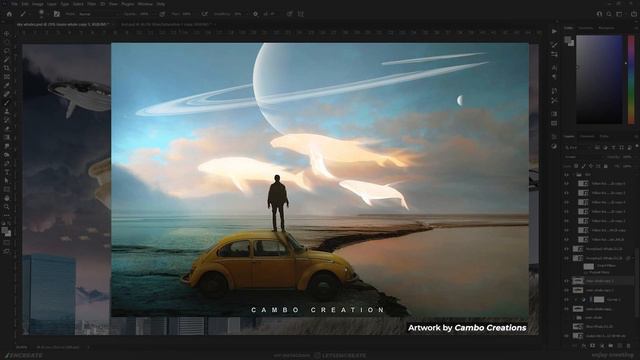Screen dimensions: 640x360
Task: Open the Filter menu
Action: click(91, 4)
